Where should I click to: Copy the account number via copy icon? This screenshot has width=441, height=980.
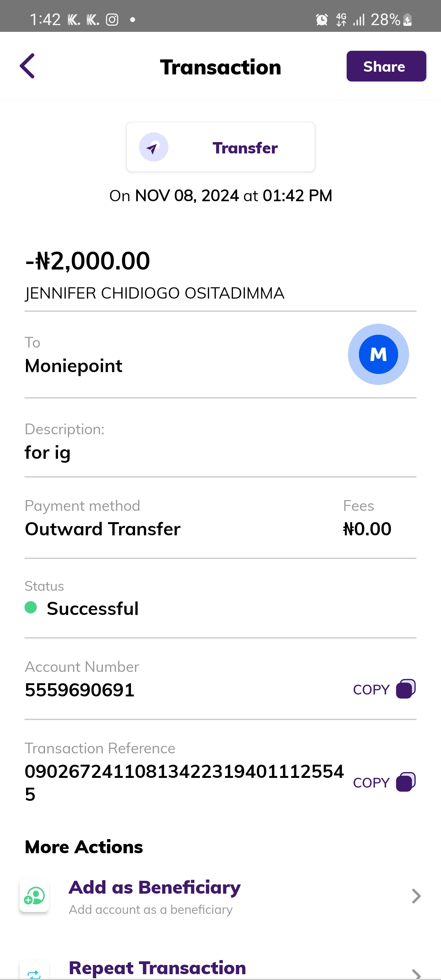tap(405, 688)
